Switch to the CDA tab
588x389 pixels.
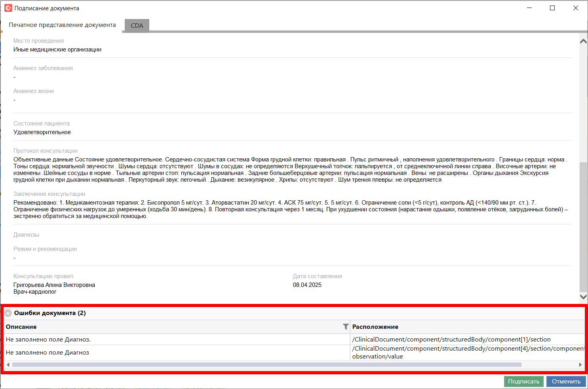click(137, 25)
